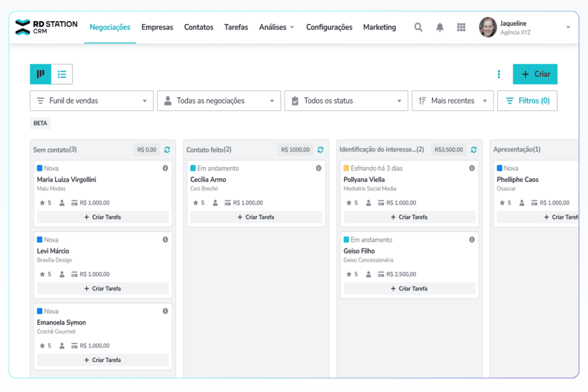
Task: Click the Criar button
Action: click(x=535, y=74)
